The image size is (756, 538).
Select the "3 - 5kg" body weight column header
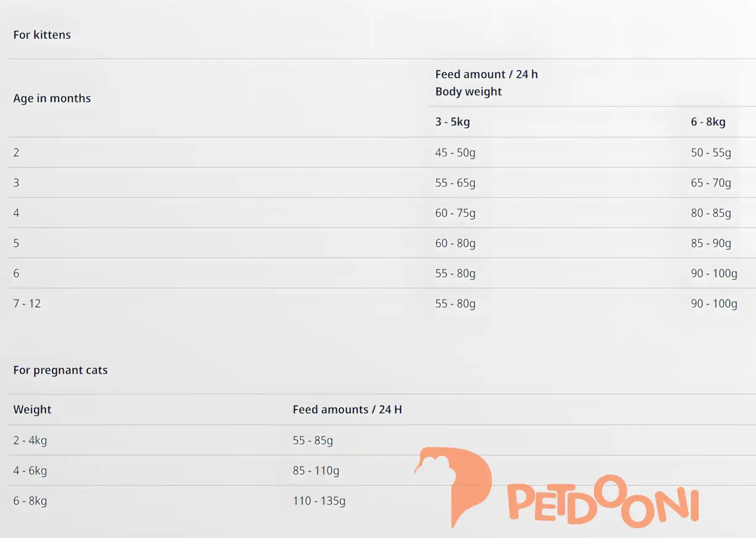tap(452, 122)
